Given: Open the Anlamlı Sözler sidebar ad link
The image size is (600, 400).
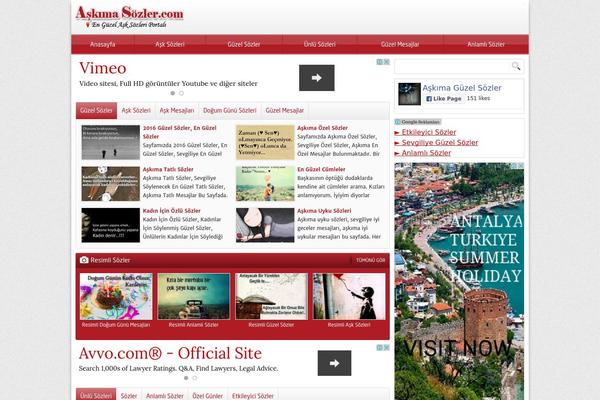Looking at the screenshot, I should point(426,153).
